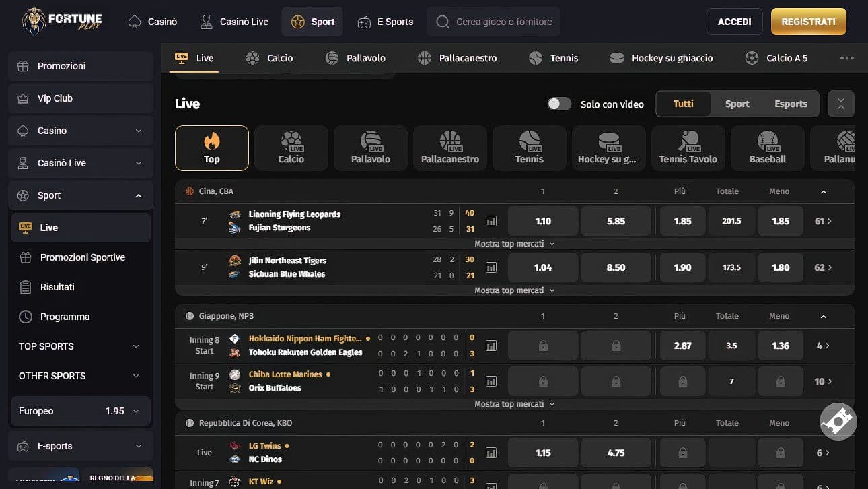Open live statistics for Liaoning Flying Leopards match
Image resolution: width=868 pixels, height=489 pixels.
pyautogui.click(x=491, y=221)
